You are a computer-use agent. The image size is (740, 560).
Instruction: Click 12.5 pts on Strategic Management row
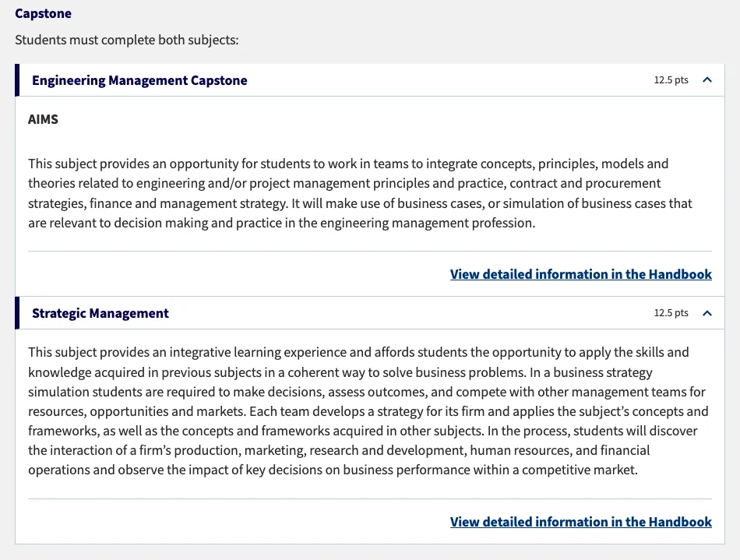[x=671, y=313]
